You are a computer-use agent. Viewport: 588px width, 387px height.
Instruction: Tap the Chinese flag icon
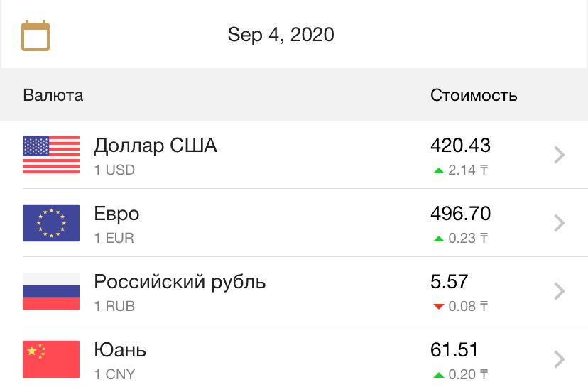pos(51,359)
